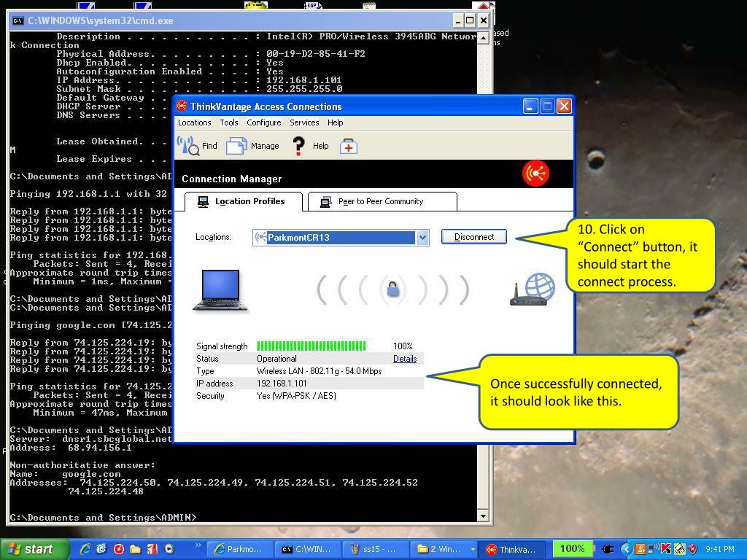The image size is (747, 560).
Task: Click the laptop computer image
Action: pyautogui.click(x=220, y=291)
